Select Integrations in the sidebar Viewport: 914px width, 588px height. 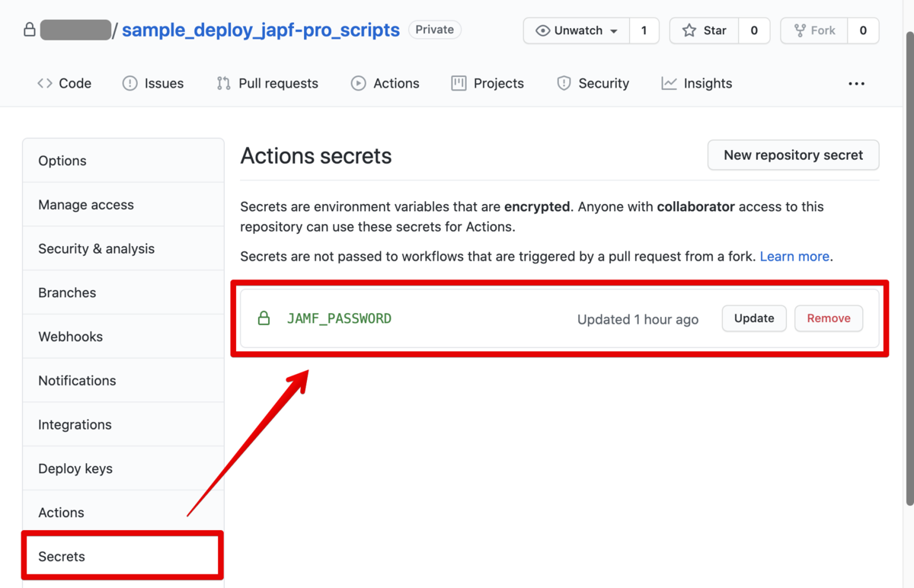click(x=123, y=425)
